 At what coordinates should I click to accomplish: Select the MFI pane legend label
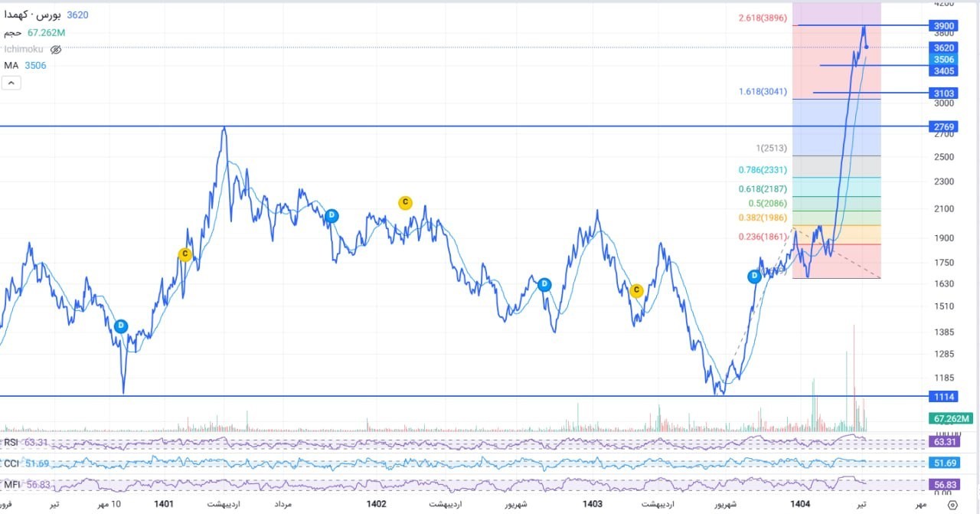click(11, 484)
